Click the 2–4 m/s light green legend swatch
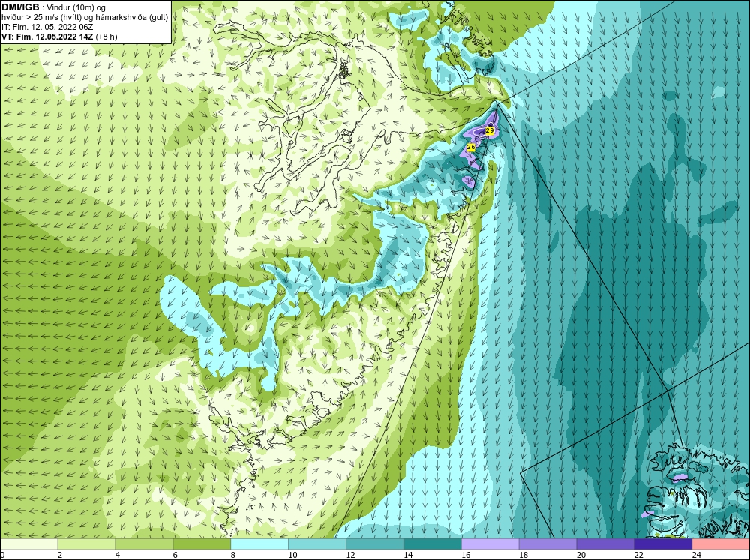The image size is (750, 560). (86, 544)
